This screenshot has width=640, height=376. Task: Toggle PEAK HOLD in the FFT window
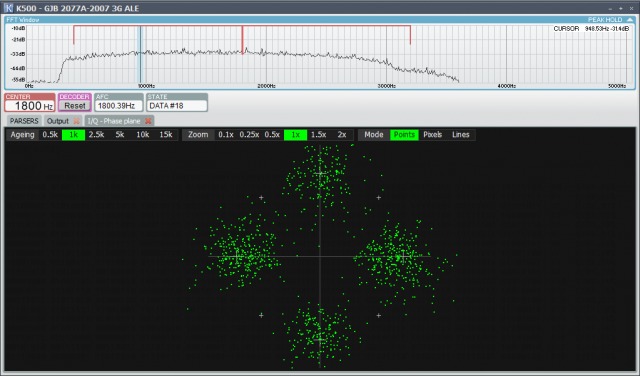click(605, 20)
